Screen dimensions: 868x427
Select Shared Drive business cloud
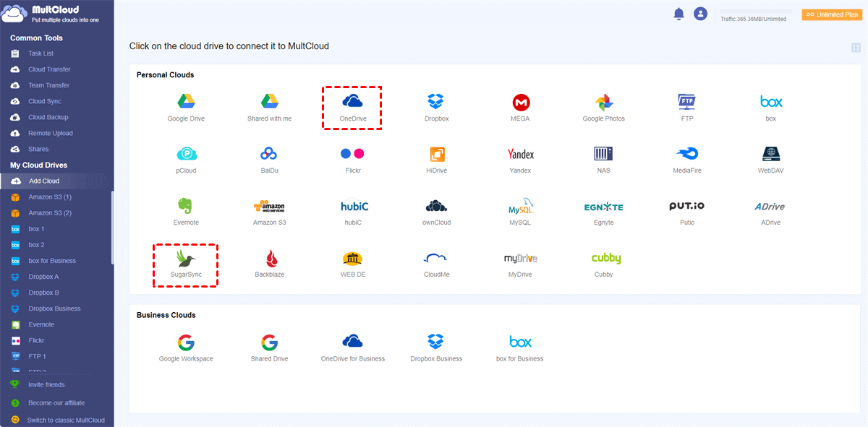pos(270,348)
